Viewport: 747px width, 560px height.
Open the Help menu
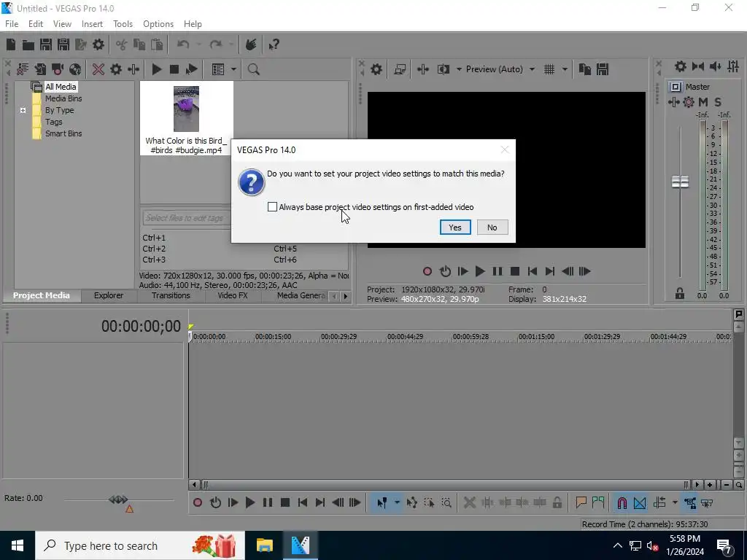[193, 24]
